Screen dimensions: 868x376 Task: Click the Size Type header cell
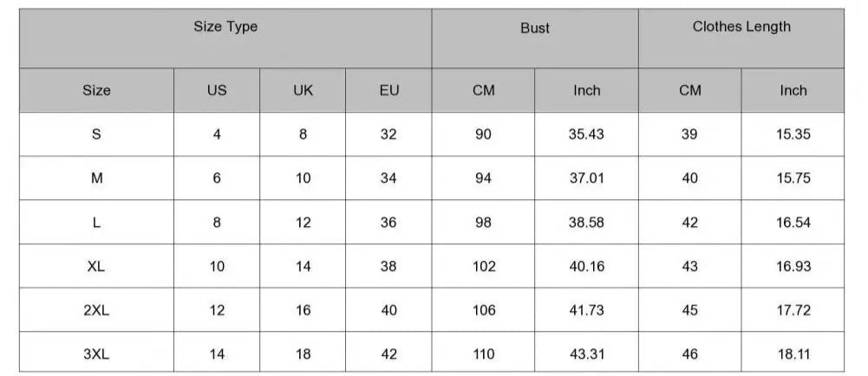pyautogui.click(x=225, y=38)
